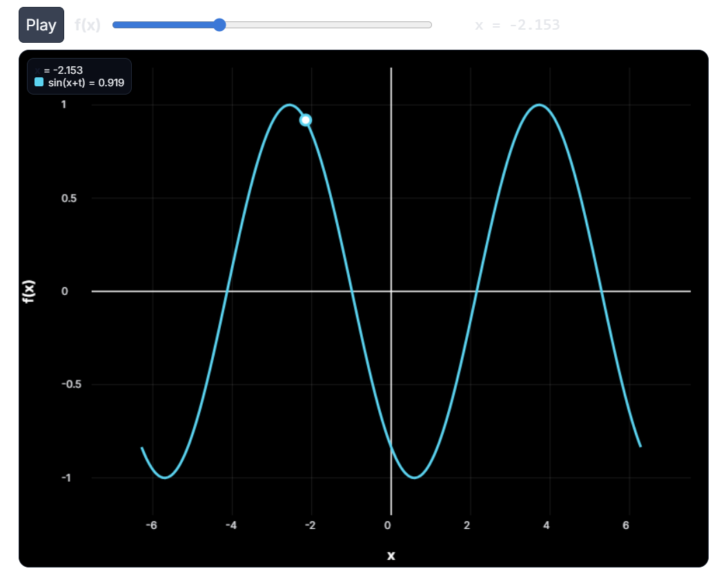This screenshot has height=573, width=728.
Task: Select the f(x) axis title on the left
Action: 28,290
